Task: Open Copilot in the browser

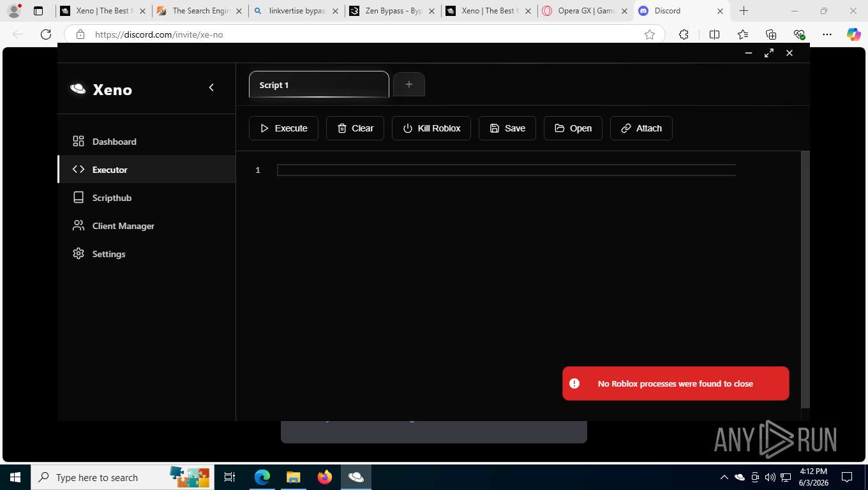Action: click(854, 34)
